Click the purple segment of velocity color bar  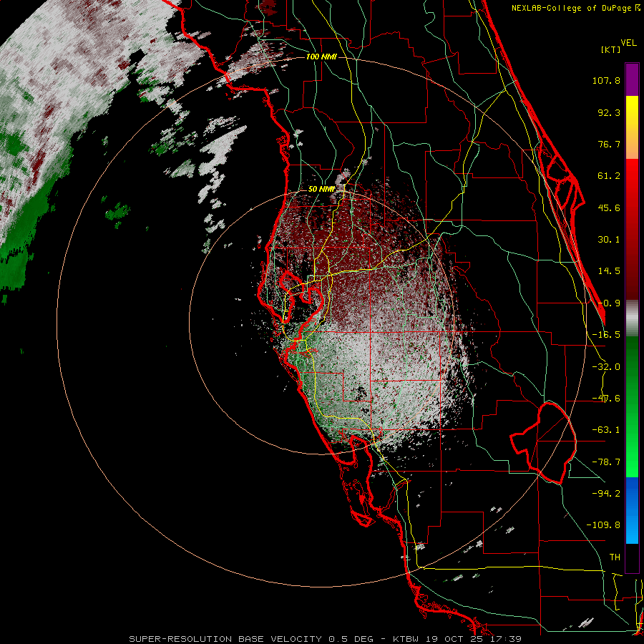(x=632, y=79)
